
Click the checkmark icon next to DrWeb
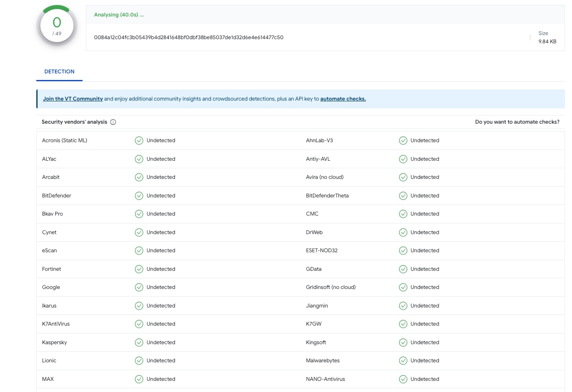(x=403, y=232)
